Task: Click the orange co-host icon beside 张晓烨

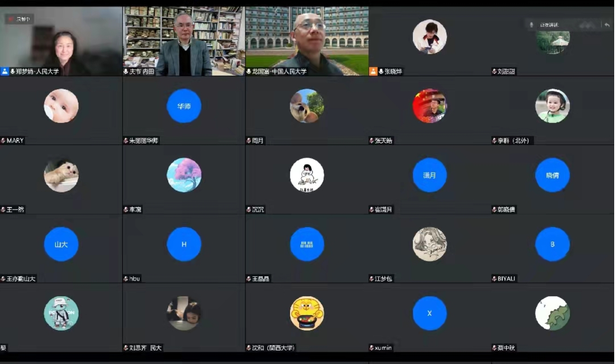Action: (373, 71)
